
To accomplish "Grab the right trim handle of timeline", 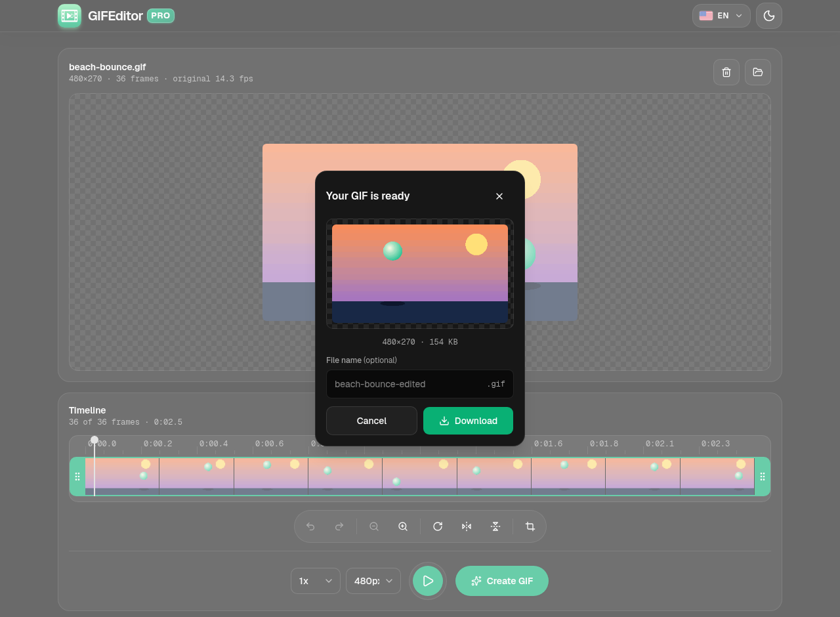I will click(763, 477).
